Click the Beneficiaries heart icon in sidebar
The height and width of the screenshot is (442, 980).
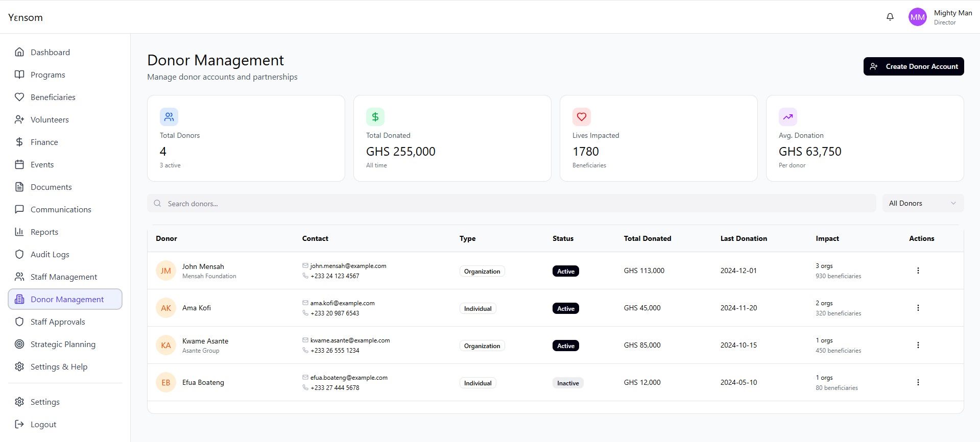[x=19, y=97]
